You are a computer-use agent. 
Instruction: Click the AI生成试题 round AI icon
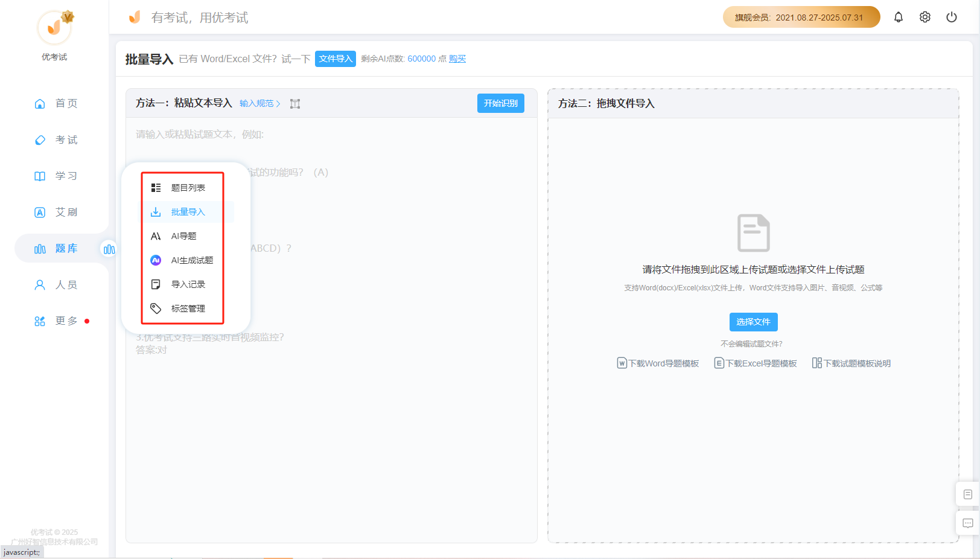(x=156, y=260)
